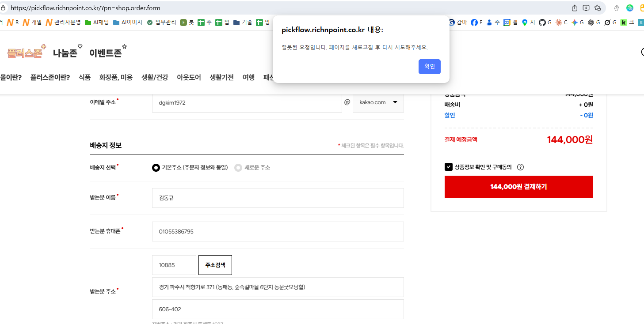Open the ChatGPT bookmark
The height and width of the screenshot is (324, 644).
[x=594, y=22]
